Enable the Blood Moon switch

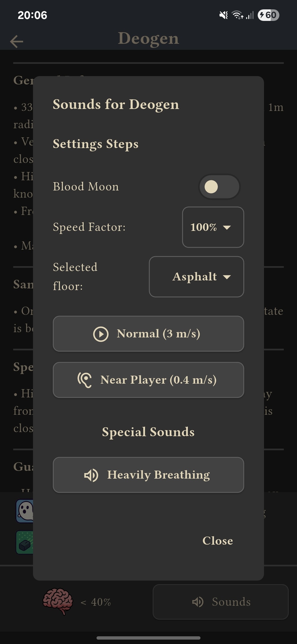[219, 187]
